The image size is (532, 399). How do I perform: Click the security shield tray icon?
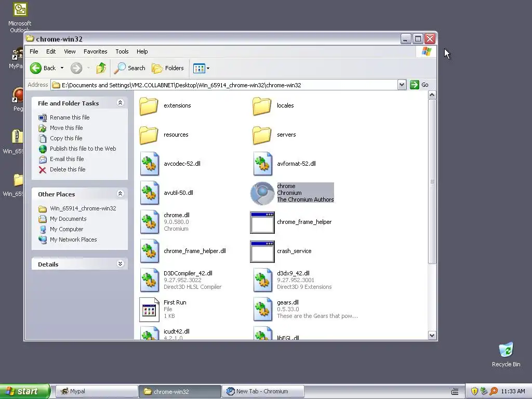tap(474, 391)
